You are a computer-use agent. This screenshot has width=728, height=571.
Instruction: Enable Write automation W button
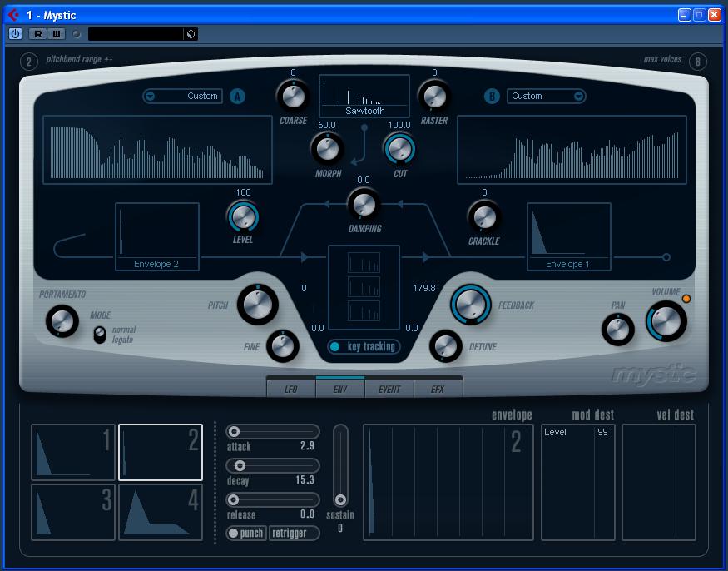[x=57, y=34]
